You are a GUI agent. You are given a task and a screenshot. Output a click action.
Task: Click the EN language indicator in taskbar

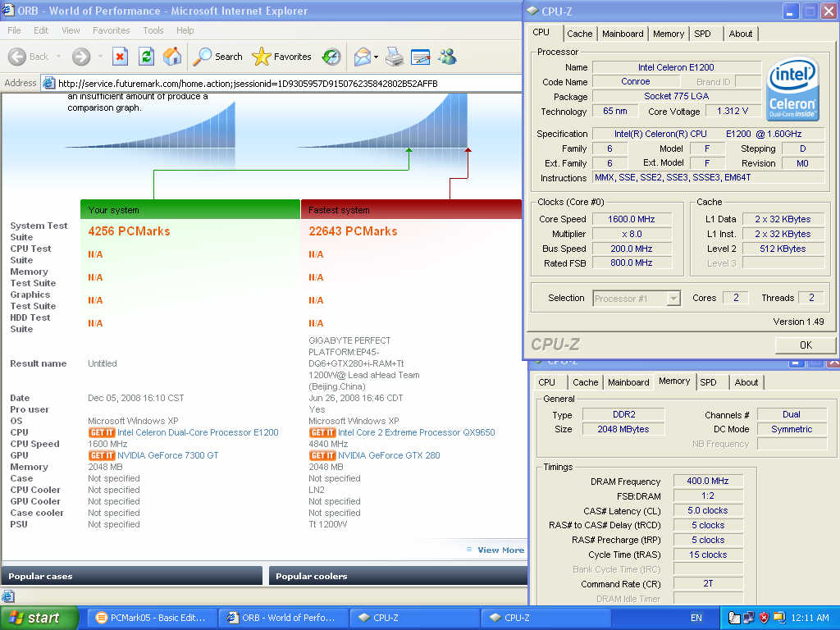pos(696,618)
